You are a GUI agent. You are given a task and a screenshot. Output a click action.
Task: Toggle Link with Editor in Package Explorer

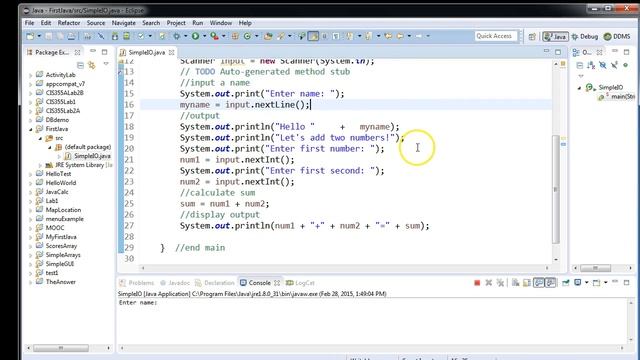[92, 65]
